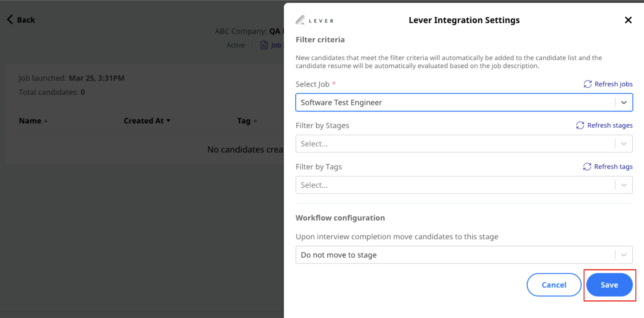Go Back to the previous page
The height and width of the screenshot is (318, 644).
[21, 20]
